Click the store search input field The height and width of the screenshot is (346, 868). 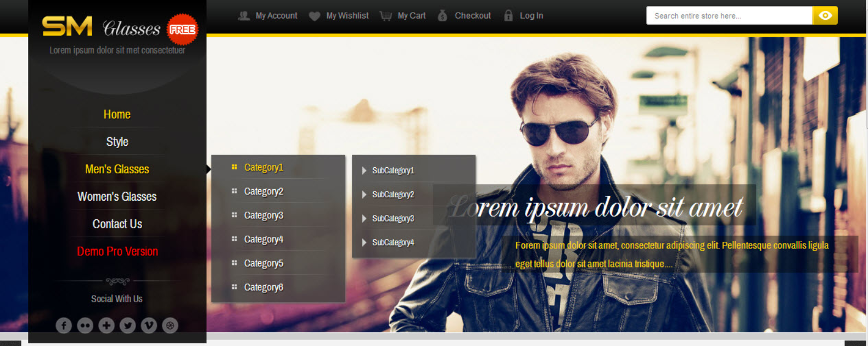[x=729, y=16]
